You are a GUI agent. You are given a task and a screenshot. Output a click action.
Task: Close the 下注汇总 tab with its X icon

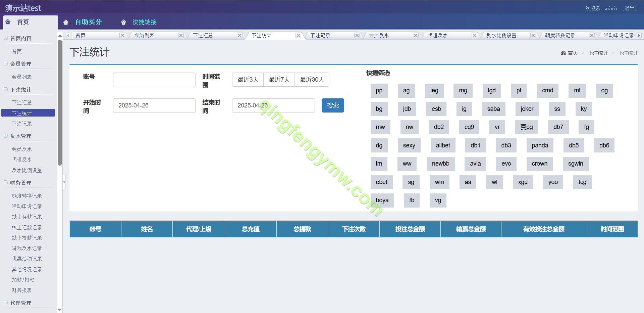239,36
